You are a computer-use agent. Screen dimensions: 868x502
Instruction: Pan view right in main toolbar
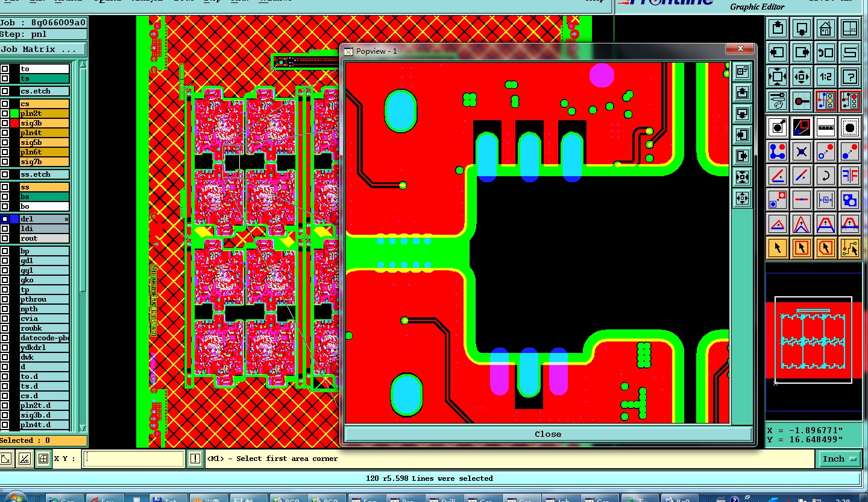[x=802, y=52]
